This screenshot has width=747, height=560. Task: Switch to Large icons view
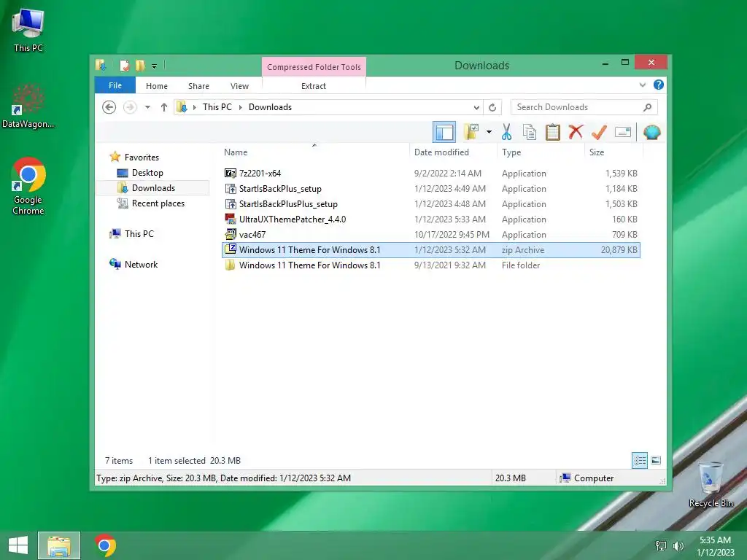point(656,461)
